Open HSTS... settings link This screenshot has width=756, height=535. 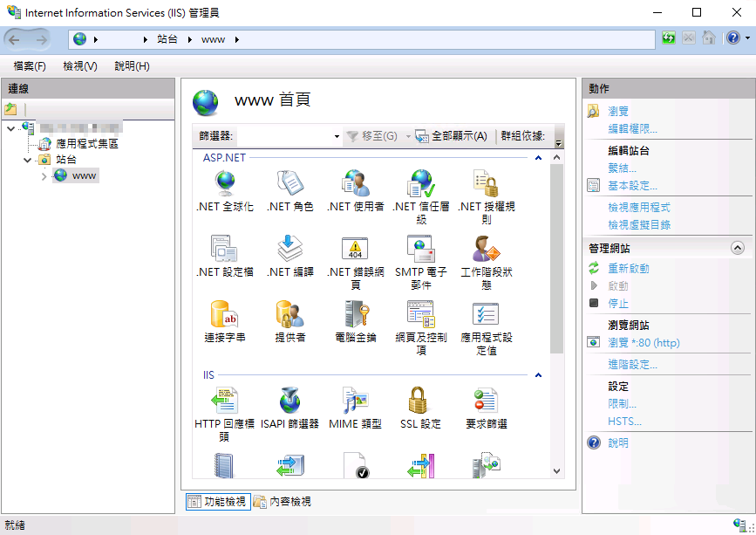624,422
